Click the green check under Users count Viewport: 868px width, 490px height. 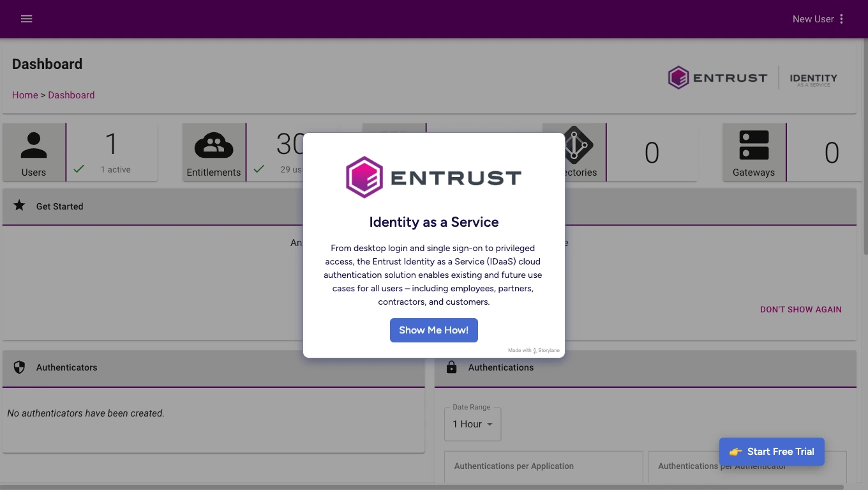[79, 169]
